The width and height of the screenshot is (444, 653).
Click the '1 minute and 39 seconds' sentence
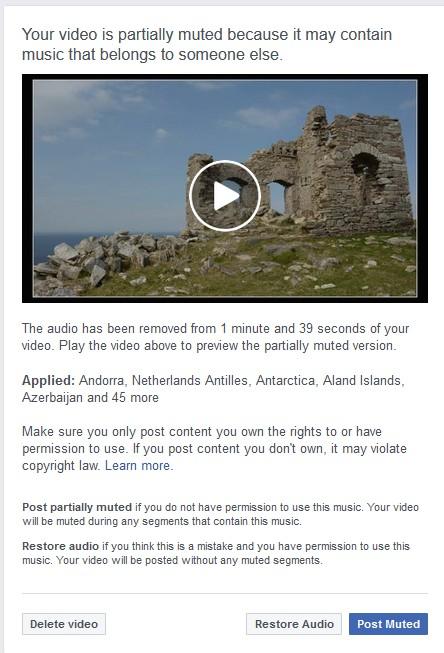pos(215,337)
